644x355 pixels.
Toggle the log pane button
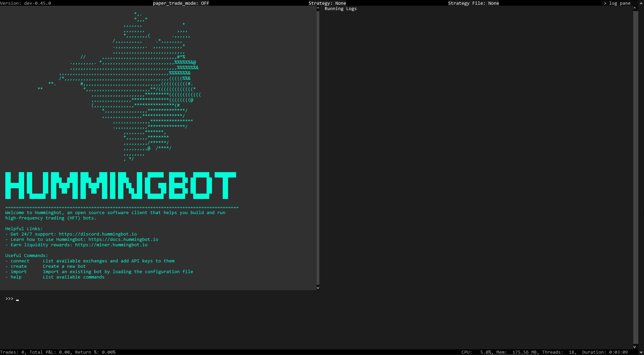tap(617, 3)
